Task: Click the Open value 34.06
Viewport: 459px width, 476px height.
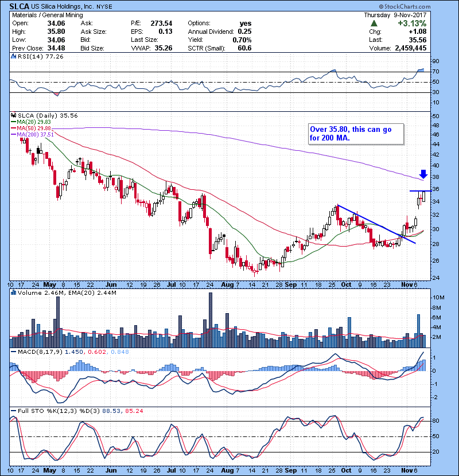Action: (56, 24)
